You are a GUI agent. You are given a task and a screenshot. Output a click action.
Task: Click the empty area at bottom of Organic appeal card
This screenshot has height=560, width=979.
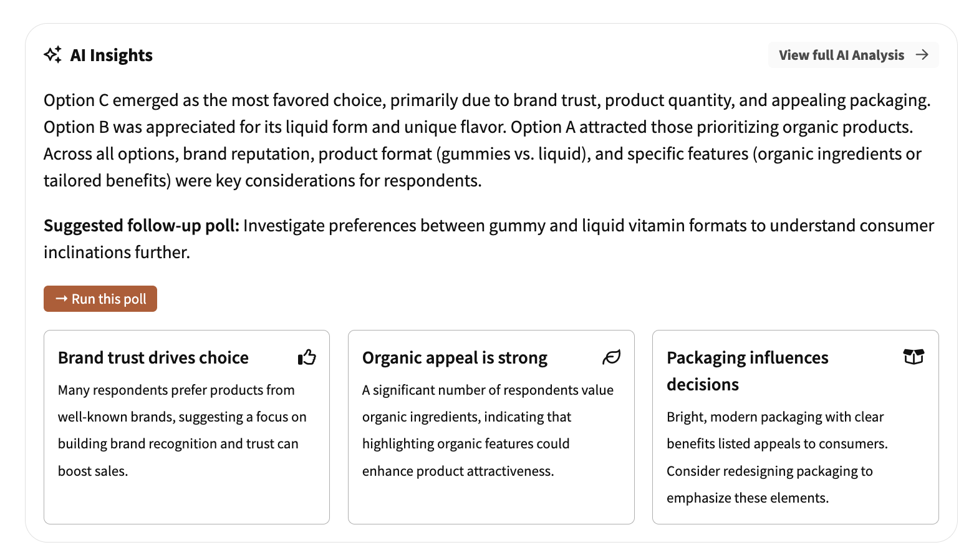tap(491, 502)
